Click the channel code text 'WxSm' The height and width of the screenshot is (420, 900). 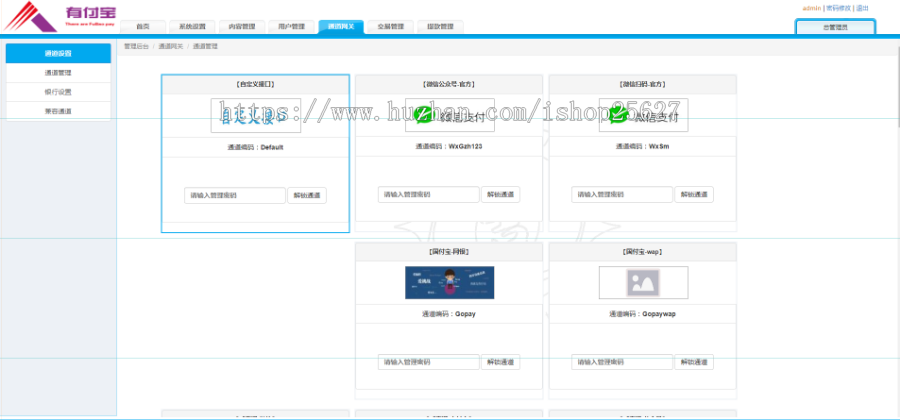point(659,146)
